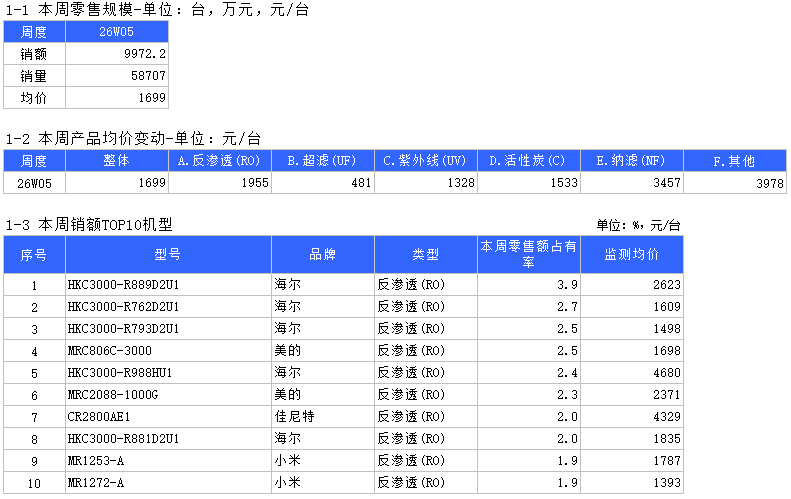This screenshot has height=499, width=791.
Task: Click the CR2800AE1 model cell
Action: click(x=168, y=417)
